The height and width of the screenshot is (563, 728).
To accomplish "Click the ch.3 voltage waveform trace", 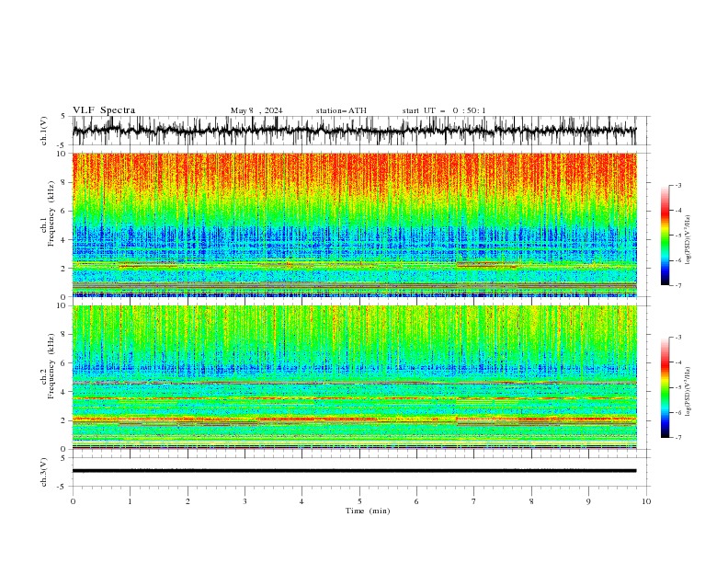I will pyautogui.click(x=354, y=471).
